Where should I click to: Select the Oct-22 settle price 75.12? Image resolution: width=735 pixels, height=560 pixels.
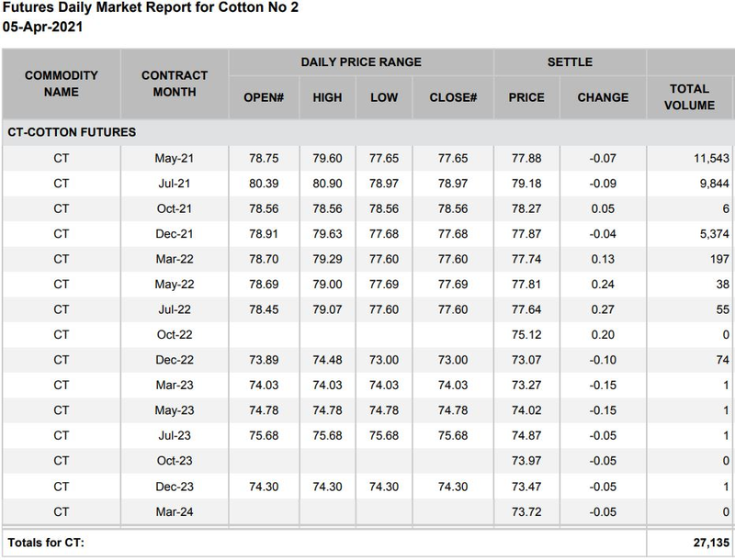[x=526, y=334]
